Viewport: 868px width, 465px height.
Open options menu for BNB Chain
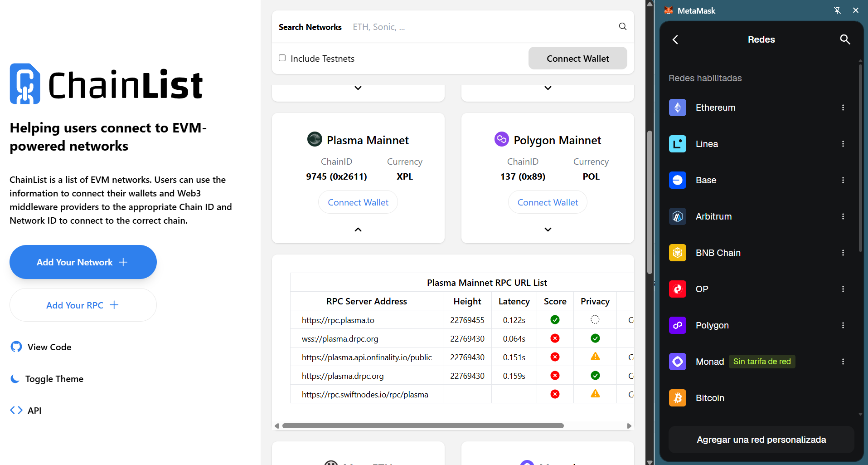pyautogui.click(x=843, y=253)
